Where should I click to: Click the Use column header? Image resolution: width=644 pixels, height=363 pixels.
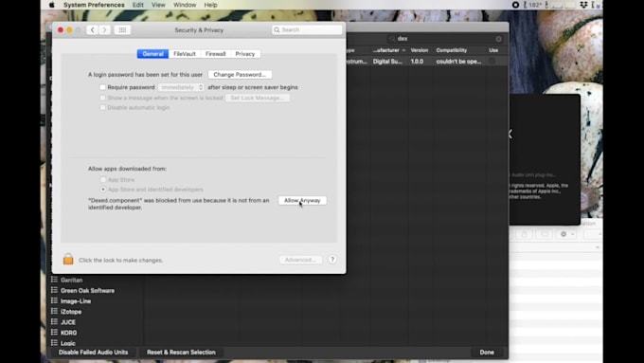(493, 50)
